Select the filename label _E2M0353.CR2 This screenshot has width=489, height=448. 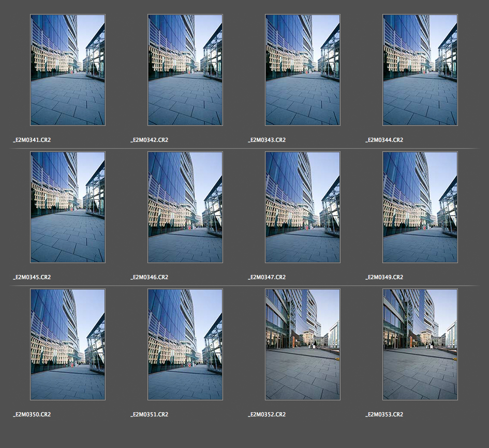pos(384,414)
